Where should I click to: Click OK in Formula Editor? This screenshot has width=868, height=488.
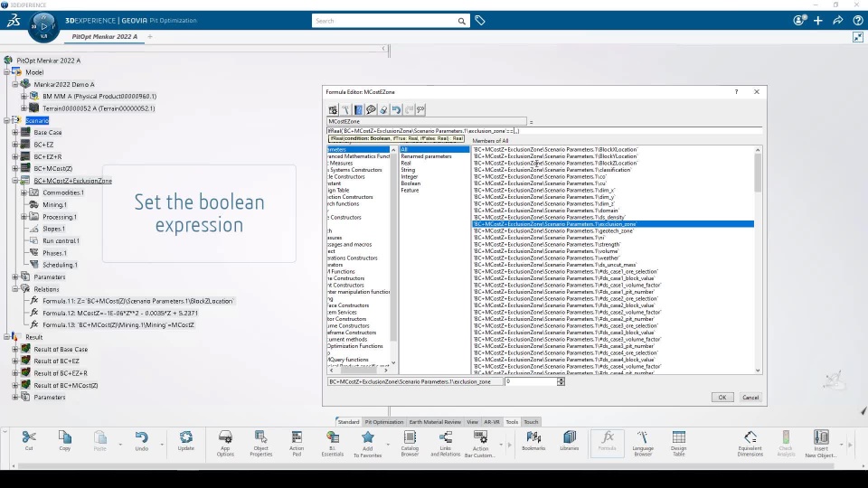point(722,398)
